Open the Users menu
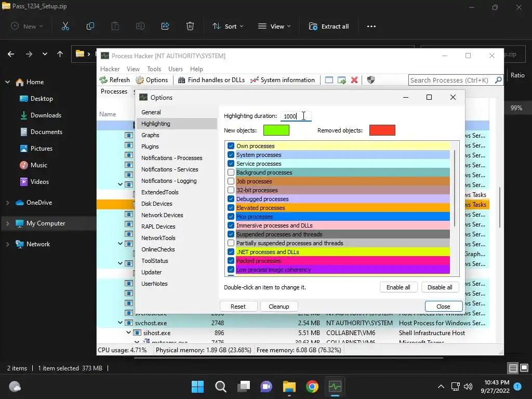This screenshot has height=399, width=532. pos(176,69)
